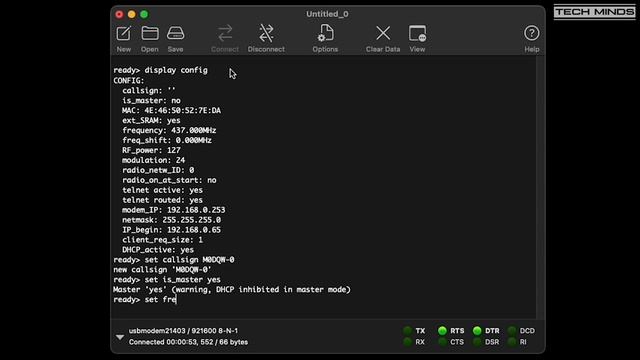This screenshot has height=360, width=640.
Task: Click the 'set callsign M0DQW-0' line
Action: pyautogui.click(x=174, y=260)
